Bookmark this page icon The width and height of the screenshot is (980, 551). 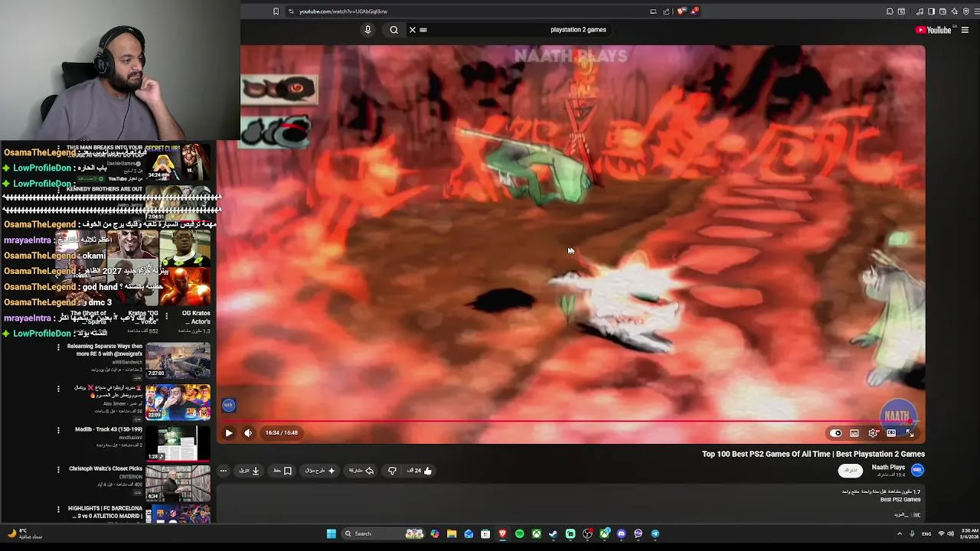[276, 11]
